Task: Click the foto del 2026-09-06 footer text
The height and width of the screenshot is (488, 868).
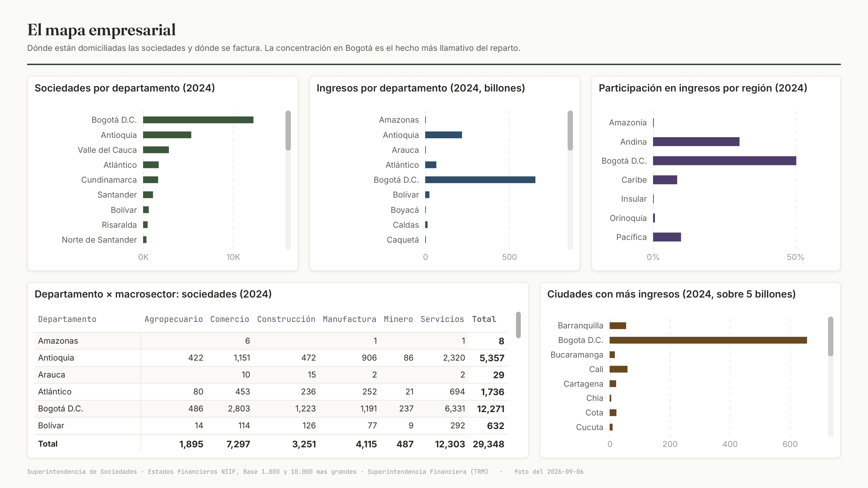Action: tap(549, 472)
